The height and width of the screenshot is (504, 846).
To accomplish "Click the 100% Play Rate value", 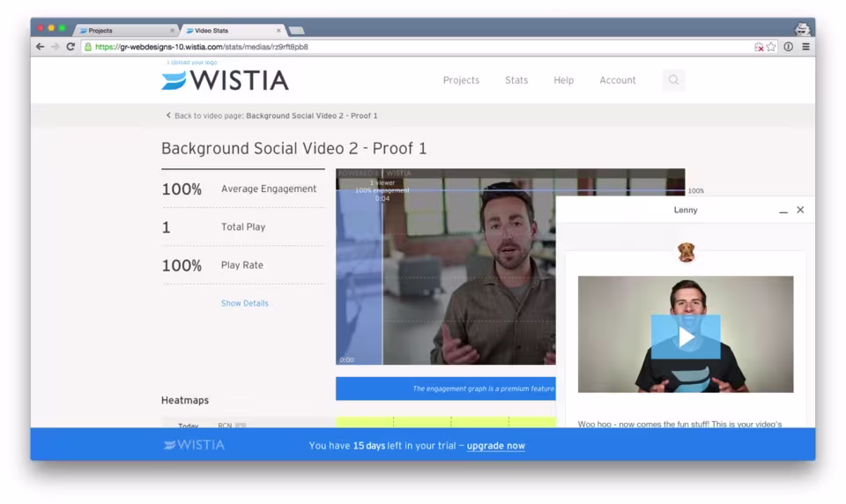I will (182, 265).
